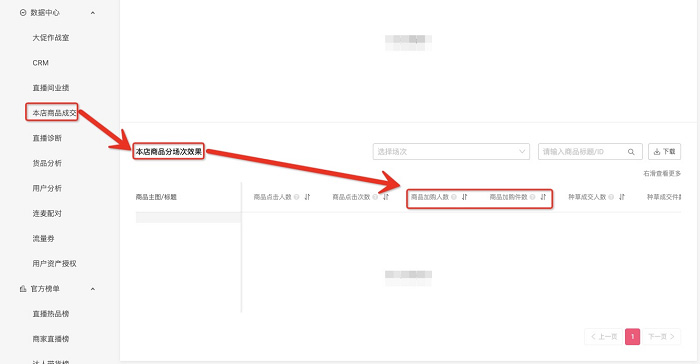Collapse the 官方榜单 section chevron
The width and height of the screenshot is (700, 364).
(92, 289)
